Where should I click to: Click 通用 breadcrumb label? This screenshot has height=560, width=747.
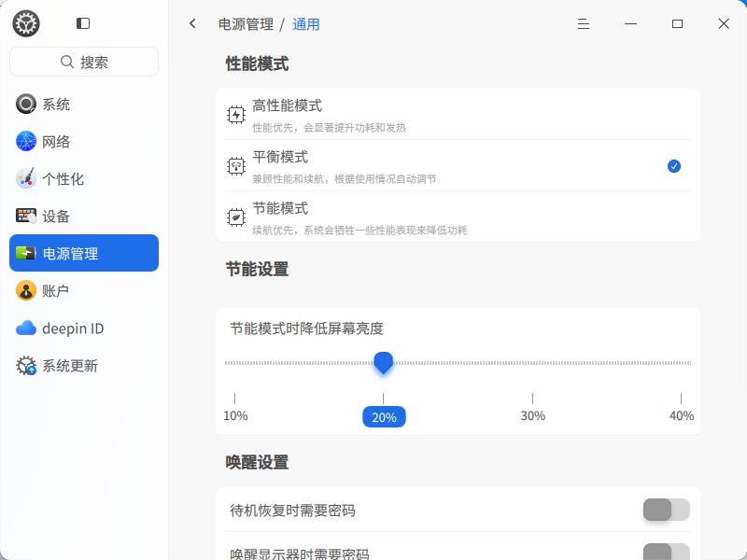(306, 24)
